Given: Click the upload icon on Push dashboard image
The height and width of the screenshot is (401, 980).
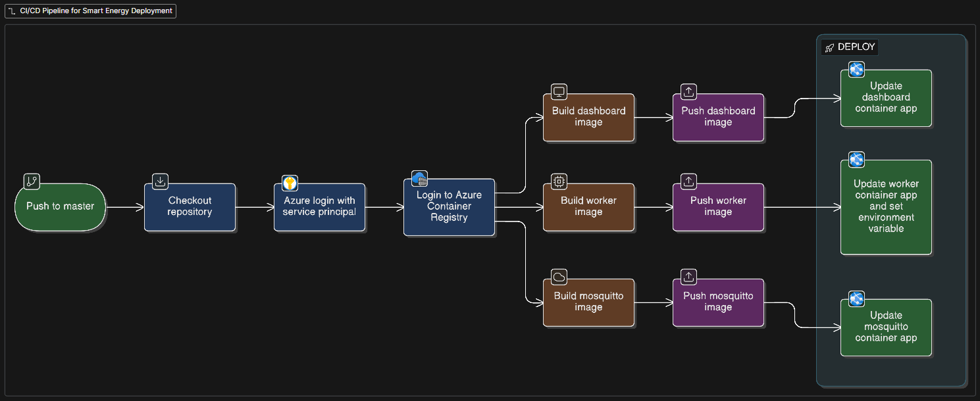Looking at the screenshot, I should pos(688,91).
